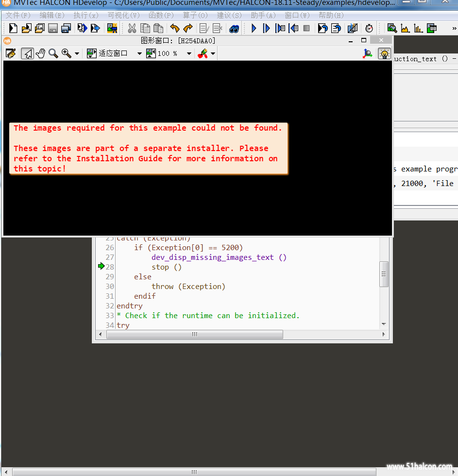Open the read image icon (picture with camera)

click(112, 28)
